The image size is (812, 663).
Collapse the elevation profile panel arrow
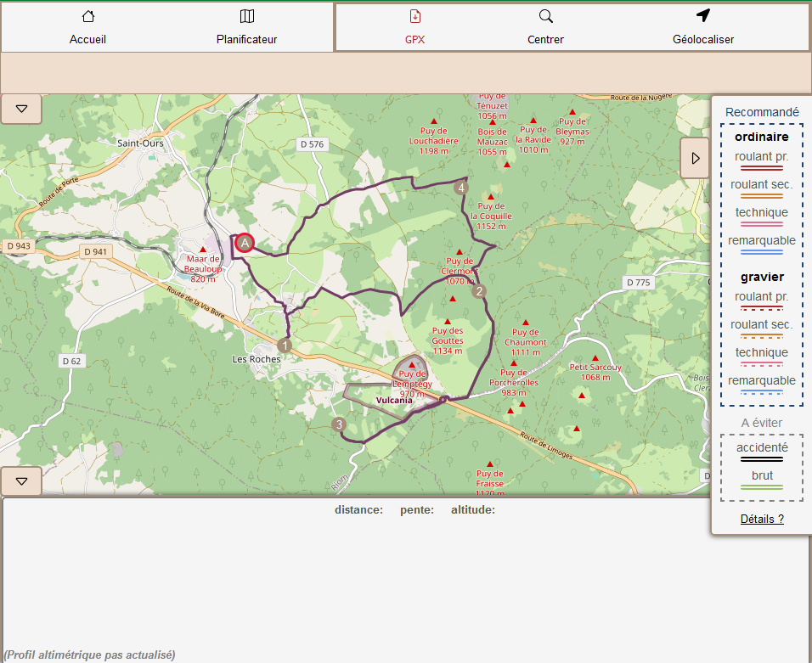click(x=21, y=481)
